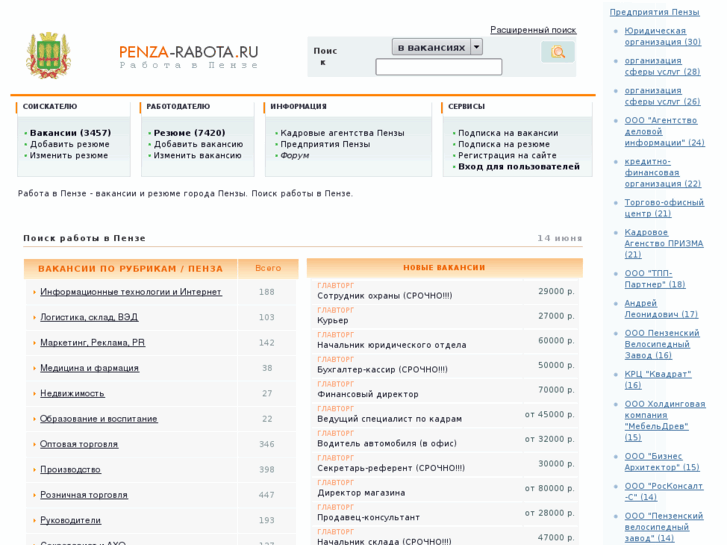
Task: Click the Penza coat of arms logo
Action: 48,56
